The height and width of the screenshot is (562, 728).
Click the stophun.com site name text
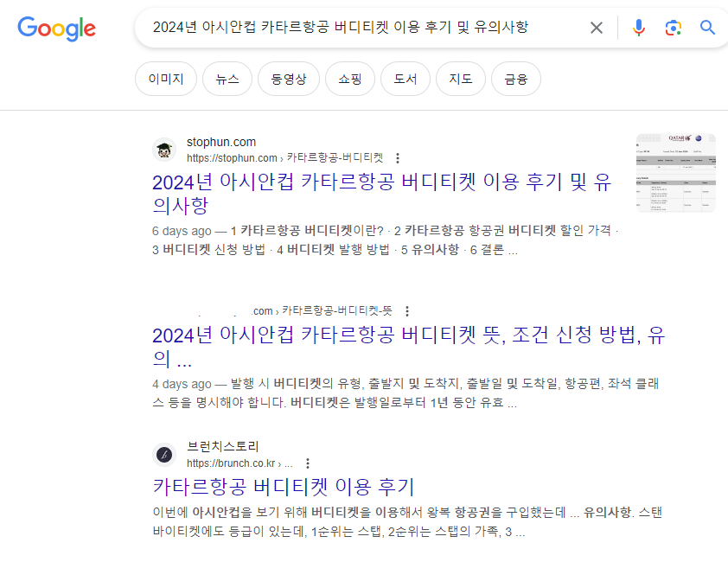[221, 142]
